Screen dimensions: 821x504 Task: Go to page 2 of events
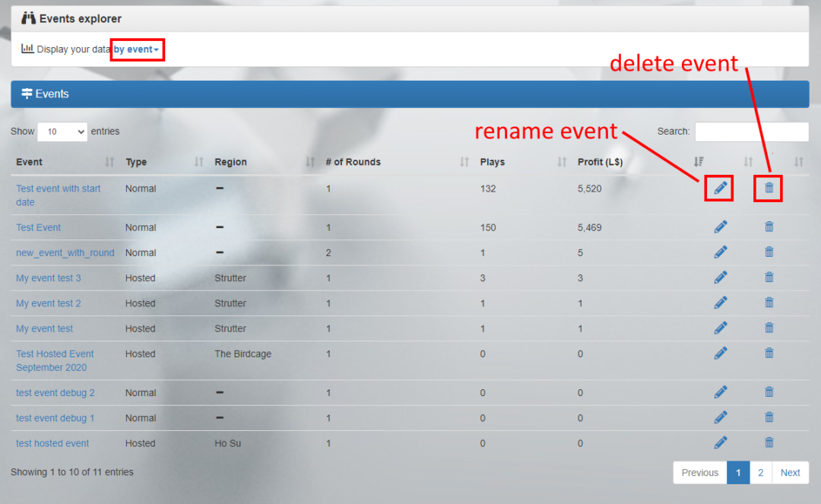[x=760, y=472]
